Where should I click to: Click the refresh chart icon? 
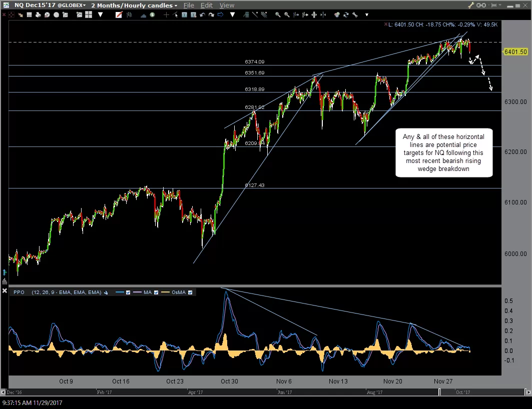346,14
